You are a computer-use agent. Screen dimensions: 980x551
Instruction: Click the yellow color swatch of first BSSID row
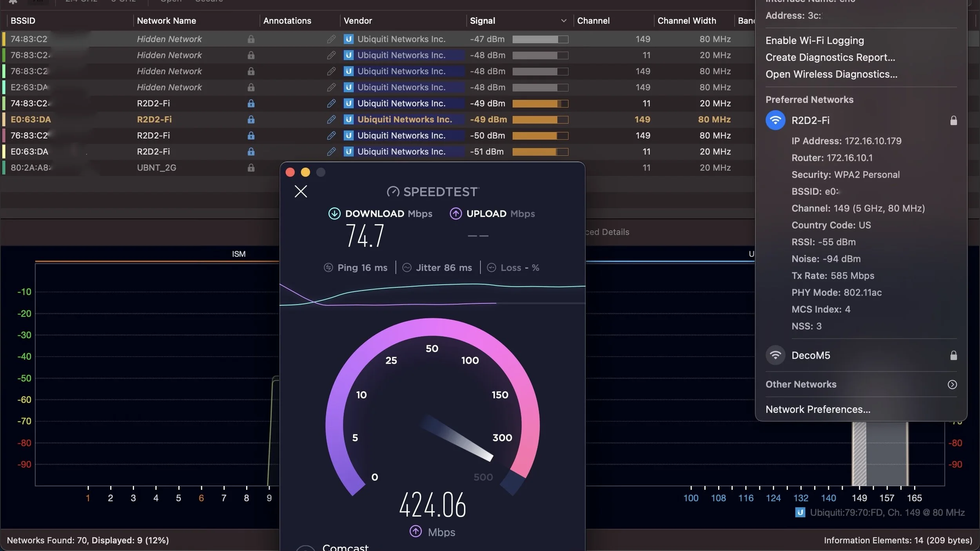pyautogui.click(x=4, y=39)
